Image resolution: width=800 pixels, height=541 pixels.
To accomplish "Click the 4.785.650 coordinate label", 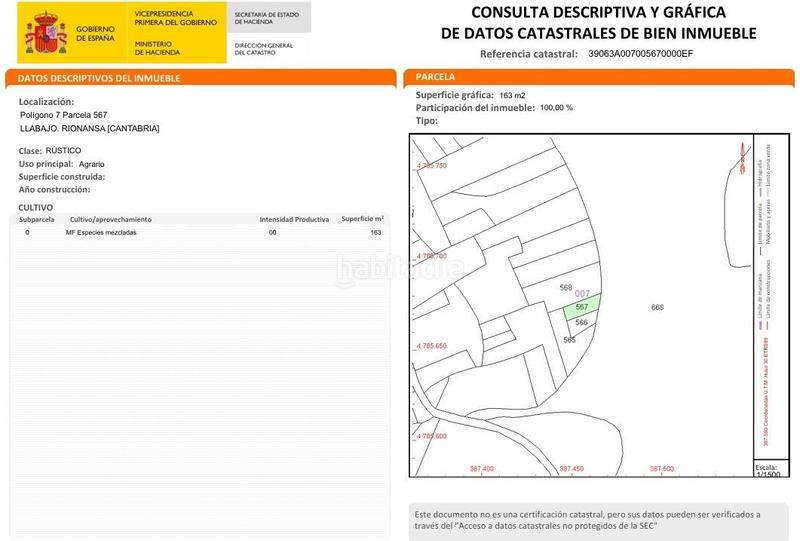I will tap(432, 346).
